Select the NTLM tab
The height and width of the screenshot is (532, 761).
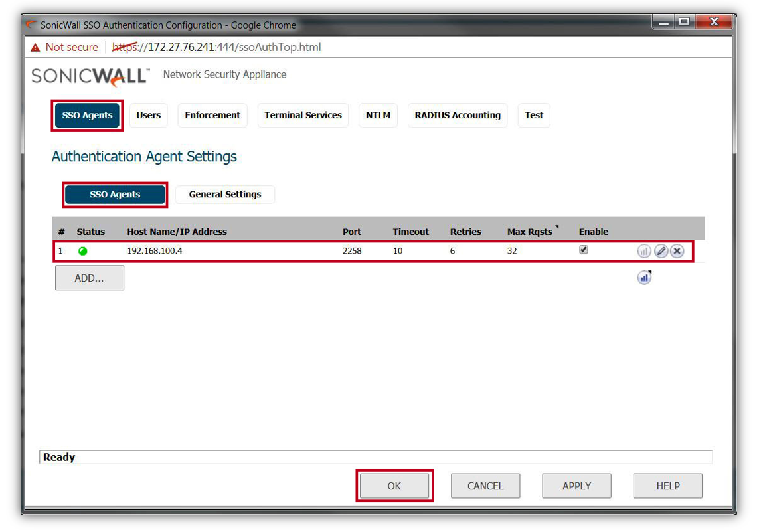(378, 115)
